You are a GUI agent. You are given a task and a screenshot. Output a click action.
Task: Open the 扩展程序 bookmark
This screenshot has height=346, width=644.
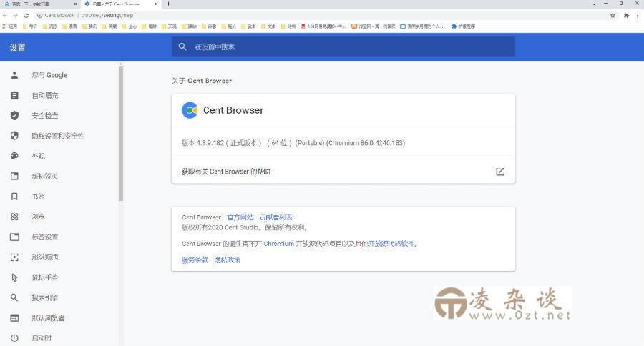point(463,26)
